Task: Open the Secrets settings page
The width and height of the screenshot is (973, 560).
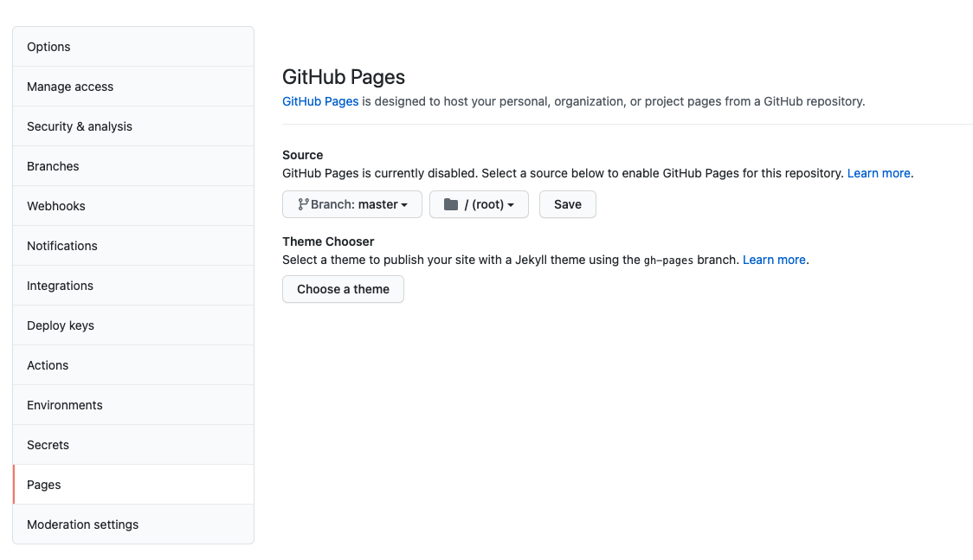Action: 132,445
